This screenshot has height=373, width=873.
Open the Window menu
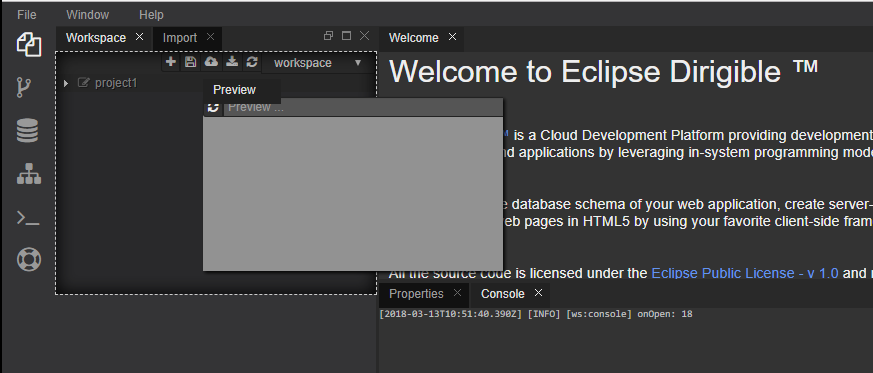click(x=87, y=14)
